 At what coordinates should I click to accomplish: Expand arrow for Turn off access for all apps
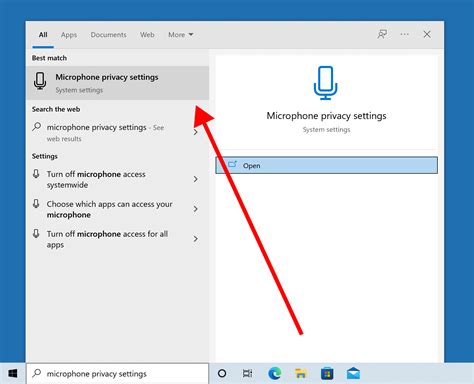click(196, 239)
